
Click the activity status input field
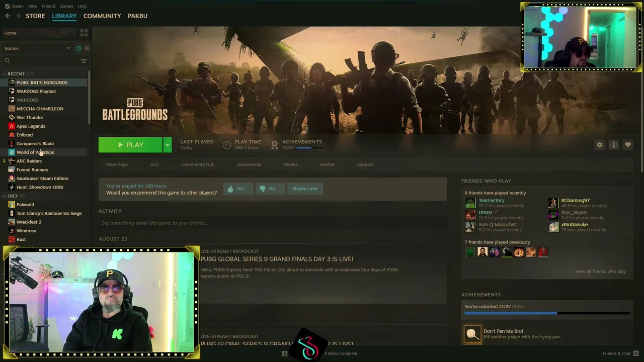coord(273,223)
